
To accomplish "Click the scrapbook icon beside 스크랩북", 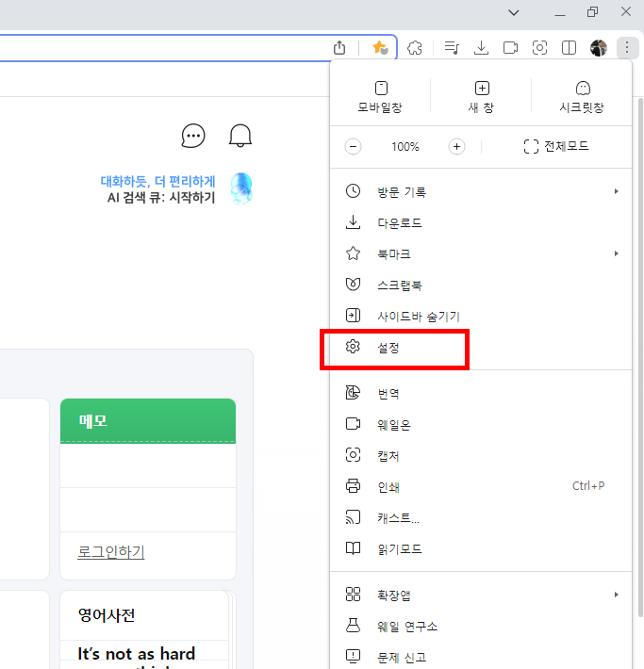I will [353, 285].
